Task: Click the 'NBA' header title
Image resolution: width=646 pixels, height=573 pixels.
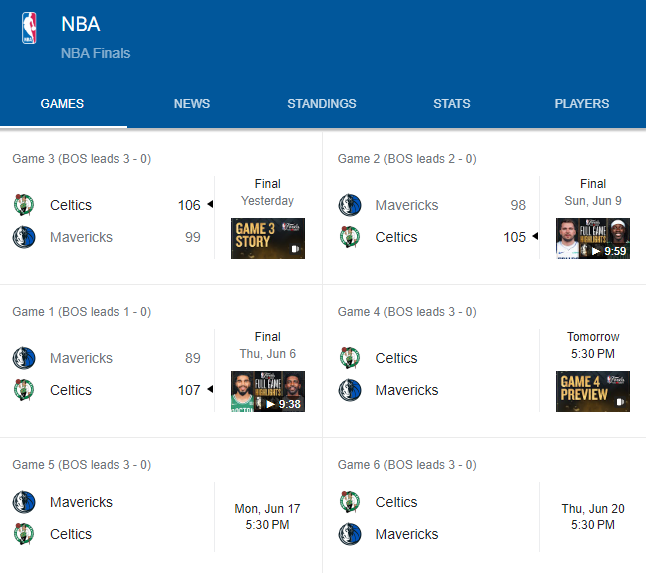Action: 81,24
